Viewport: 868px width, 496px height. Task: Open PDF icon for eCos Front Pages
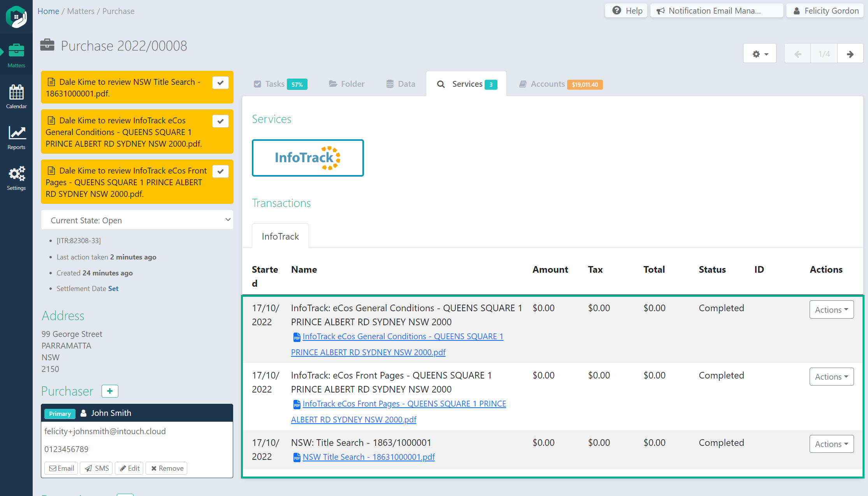pyautogui.click(x=297, y=404)
